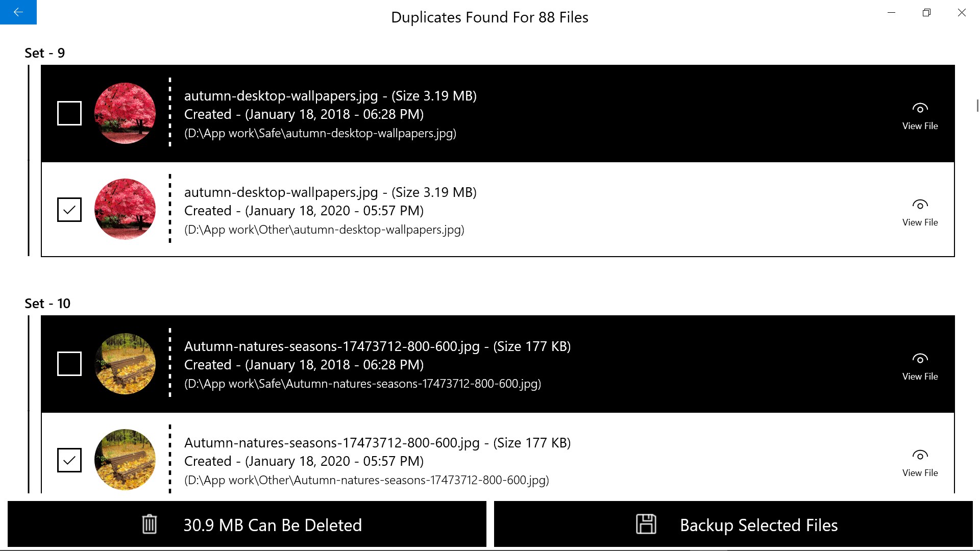Click the floppy disk save icon
The image size is (980, 551).
(647, 524)
